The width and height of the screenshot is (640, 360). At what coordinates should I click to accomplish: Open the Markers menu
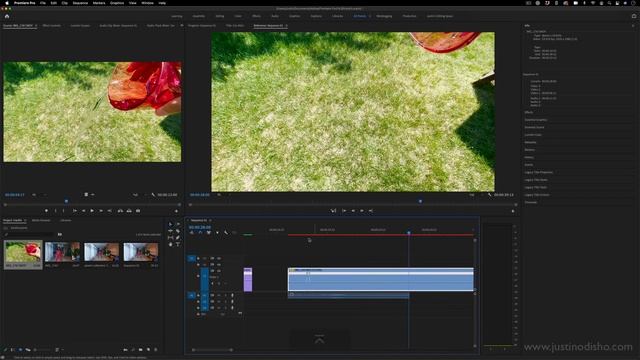pyautogui.click(x=99, y=3)
